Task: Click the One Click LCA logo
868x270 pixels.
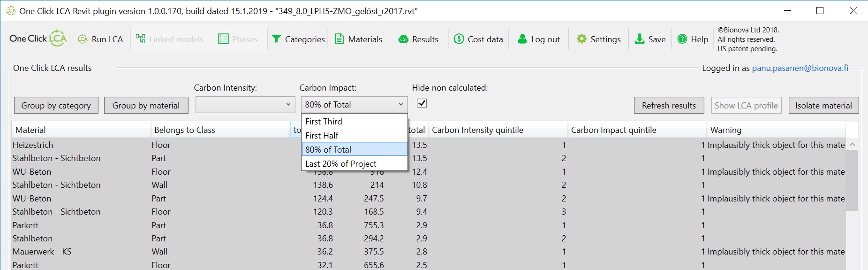Action: click(38, 39)
